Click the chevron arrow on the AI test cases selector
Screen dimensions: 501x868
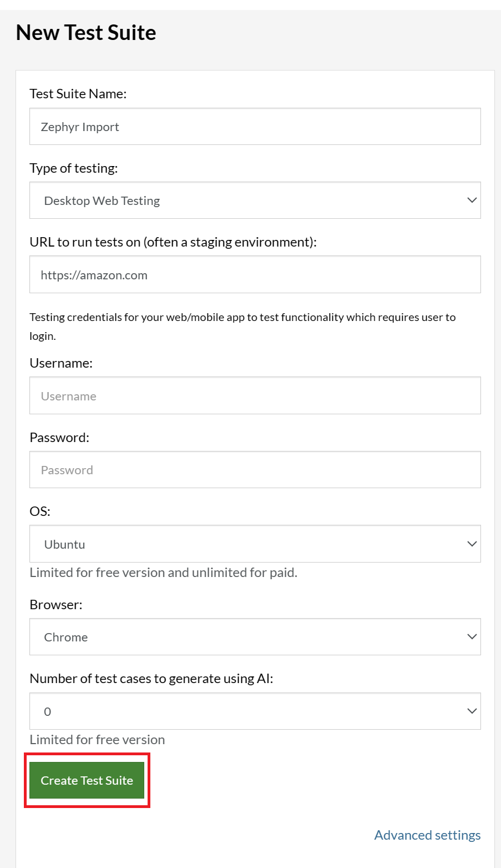coord(472,711)
